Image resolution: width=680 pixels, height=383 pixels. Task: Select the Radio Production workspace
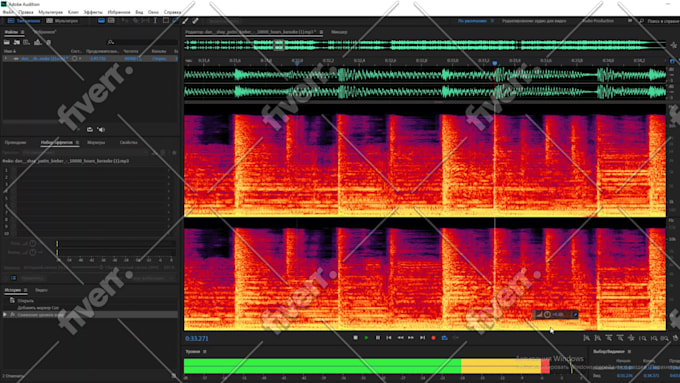tap(598, 20)
